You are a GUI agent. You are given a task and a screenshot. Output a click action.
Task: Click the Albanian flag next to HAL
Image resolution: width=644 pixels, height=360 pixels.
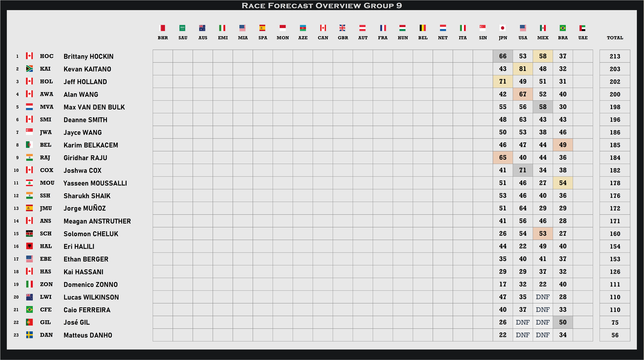pyautogui.click(x=29, y=246)
